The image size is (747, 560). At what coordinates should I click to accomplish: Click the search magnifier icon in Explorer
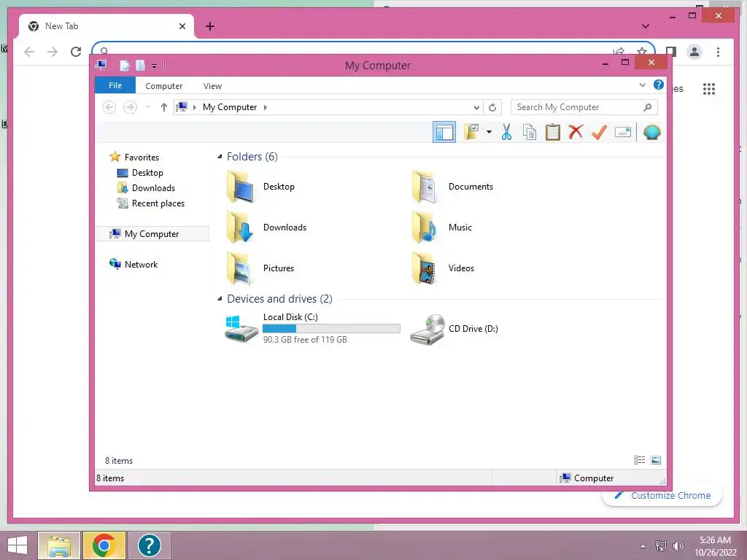pos(647,107)
